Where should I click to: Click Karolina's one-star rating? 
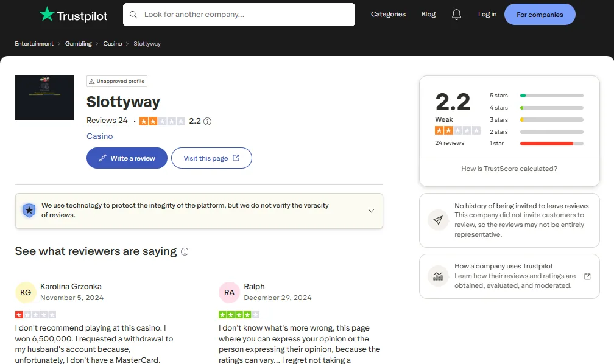[35, 315]
